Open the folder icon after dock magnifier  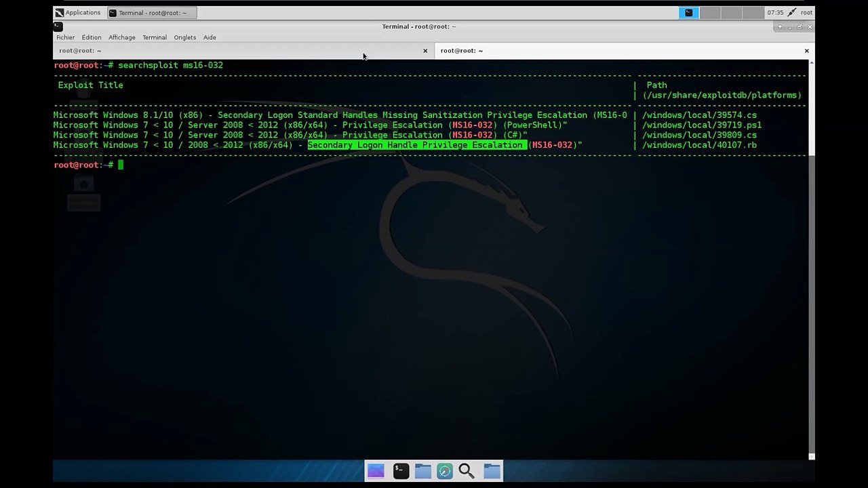492,470
